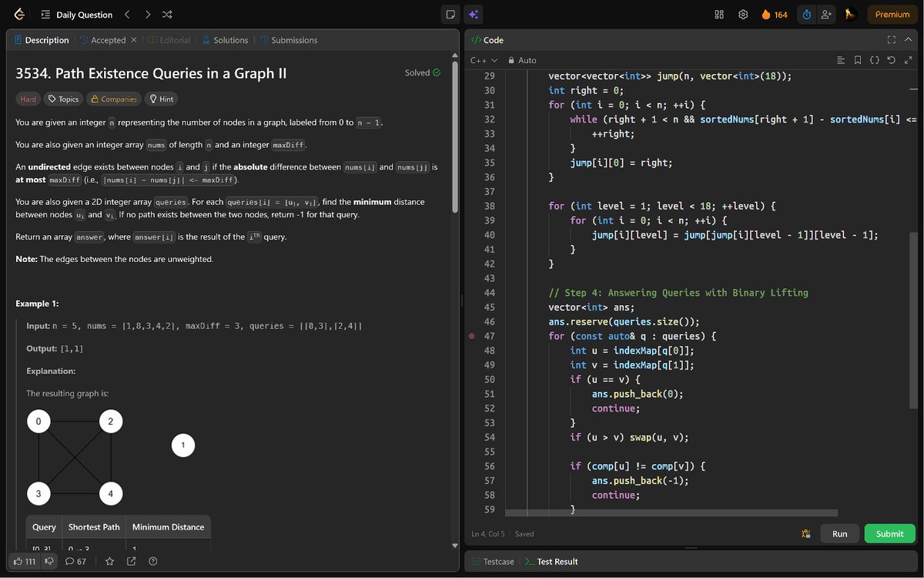
Task: Open the user profile avatar
Action: [x=850, y=15]
